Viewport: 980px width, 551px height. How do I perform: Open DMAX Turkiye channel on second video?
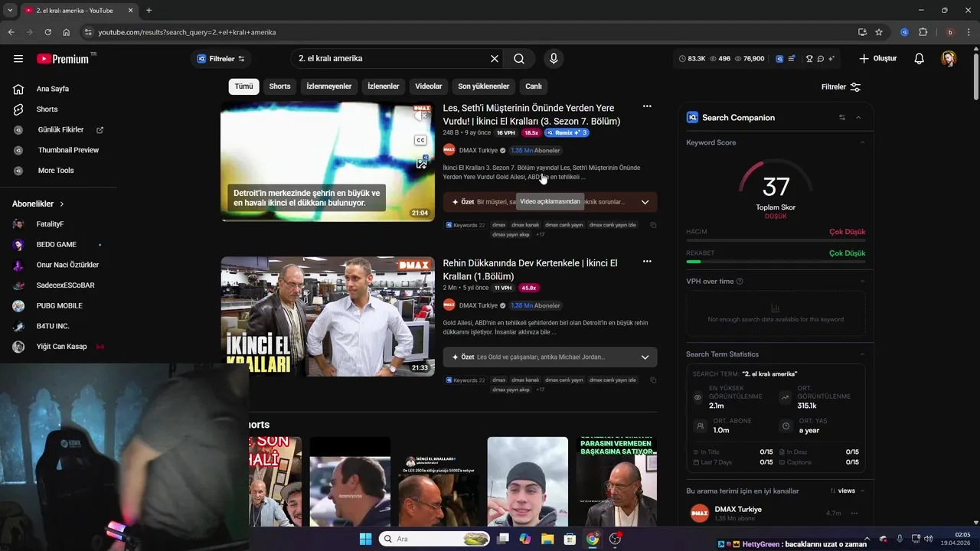tap(478, 305)
